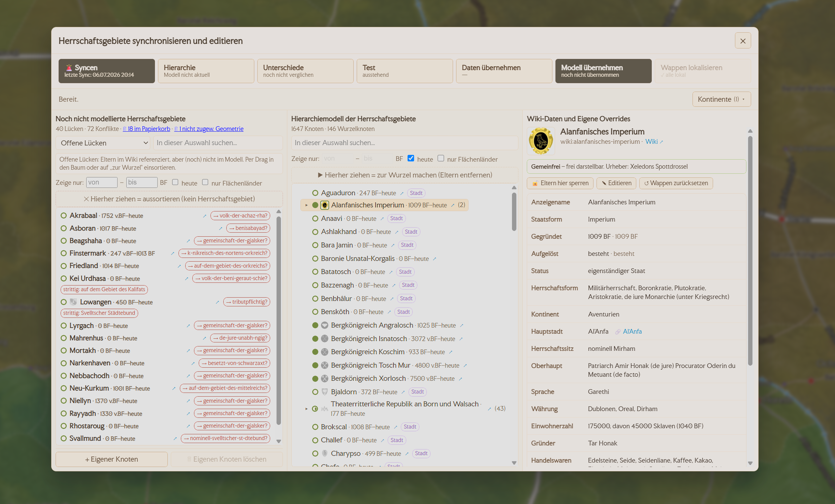The width and height of the screenshot is (835, 504).
Task: Click the Stadt tag beside Aguaduron
Action: (x=416, y=193)
